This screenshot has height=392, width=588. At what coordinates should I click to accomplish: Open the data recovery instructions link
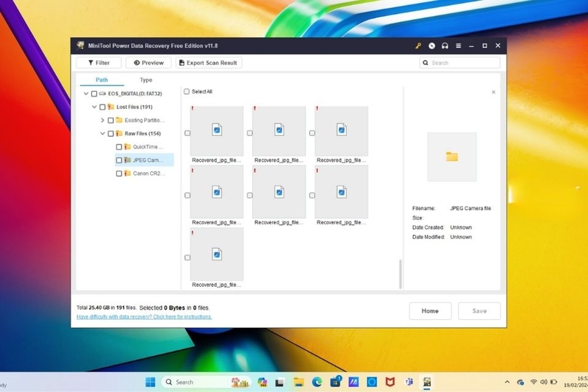point(144,317)
